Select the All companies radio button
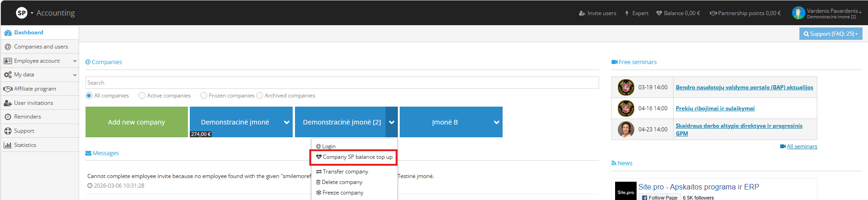 89,96
